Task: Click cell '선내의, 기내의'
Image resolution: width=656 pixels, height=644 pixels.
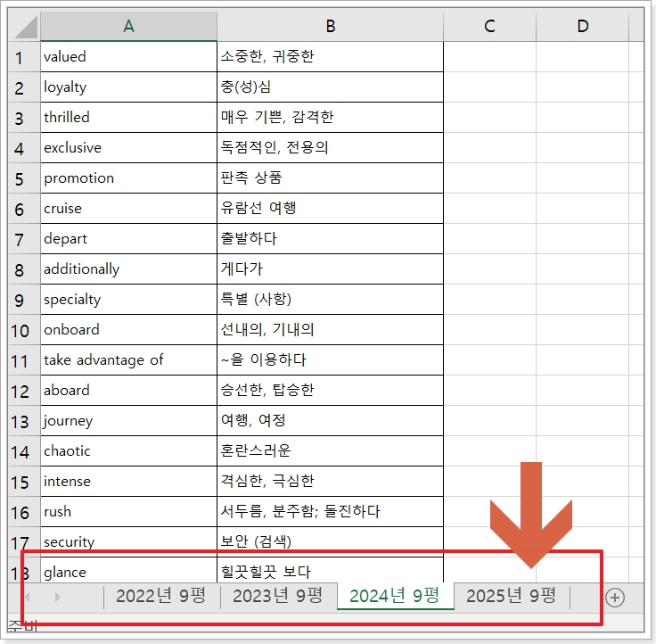Action: [x=330, y=330]
